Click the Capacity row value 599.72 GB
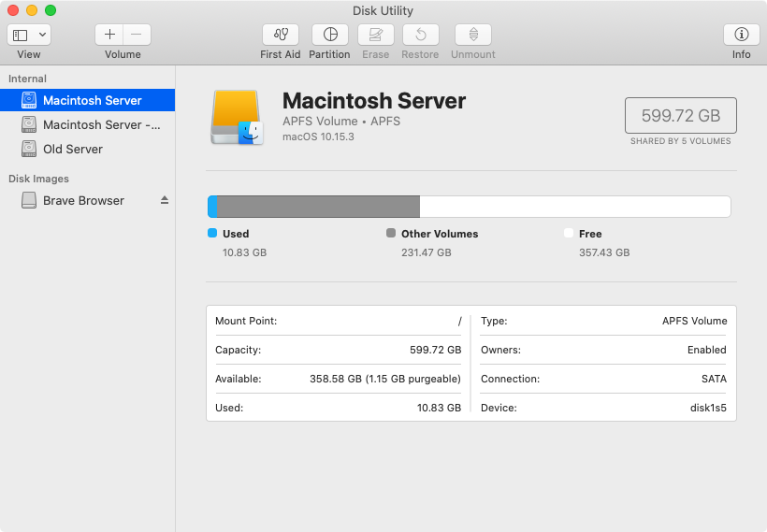Image resolution: width=767 pixels, height=532 pixels. tap(435, 350)
